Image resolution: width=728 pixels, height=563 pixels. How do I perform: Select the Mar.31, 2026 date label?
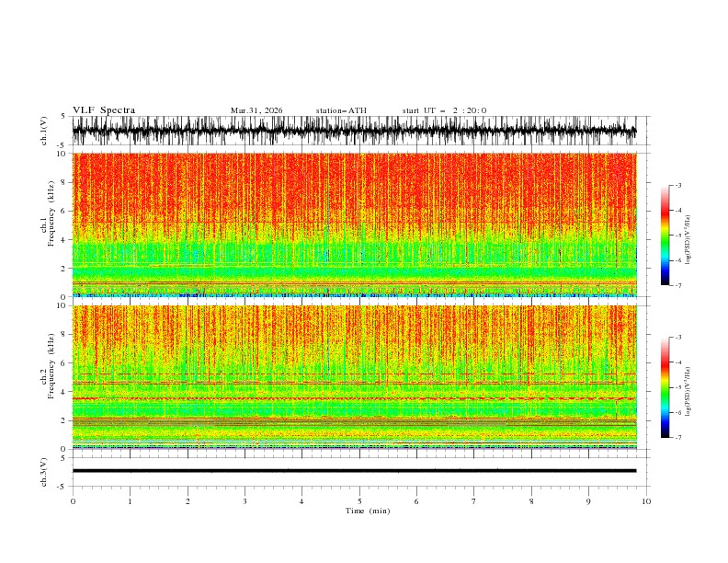[x=256, y=110]
